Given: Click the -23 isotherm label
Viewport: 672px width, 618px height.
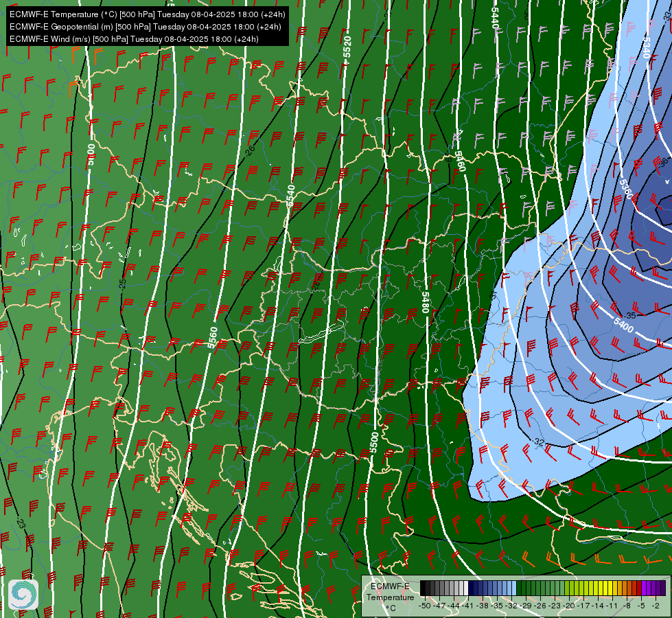Looking at the screenshot, I should [x=20, y=523].
